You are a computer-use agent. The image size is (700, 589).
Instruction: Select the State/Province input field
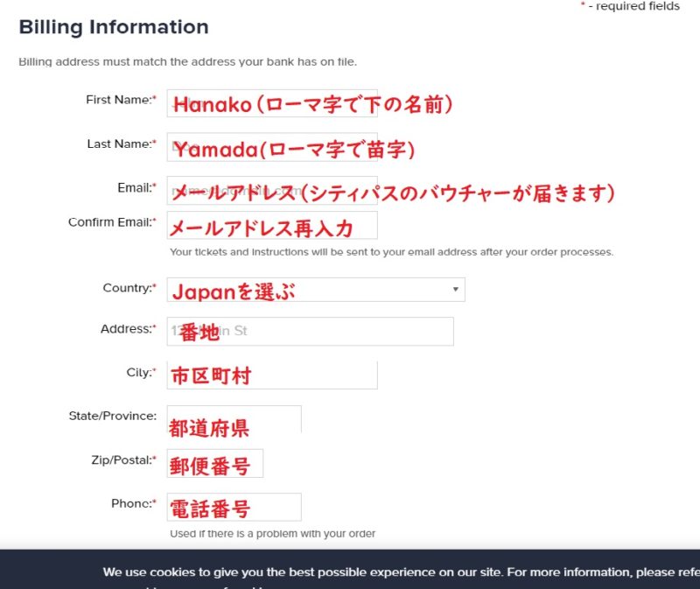click(x=234, y=419)
